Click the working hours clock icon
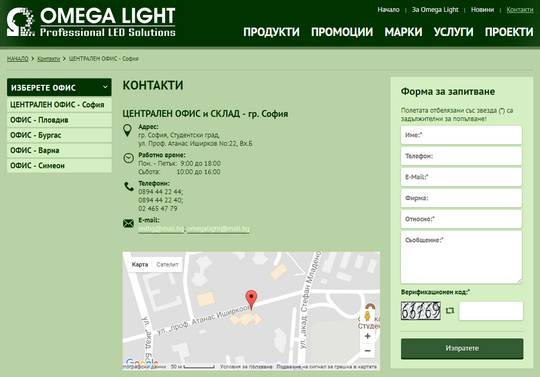540x377 pixels. tap(128, 158)
